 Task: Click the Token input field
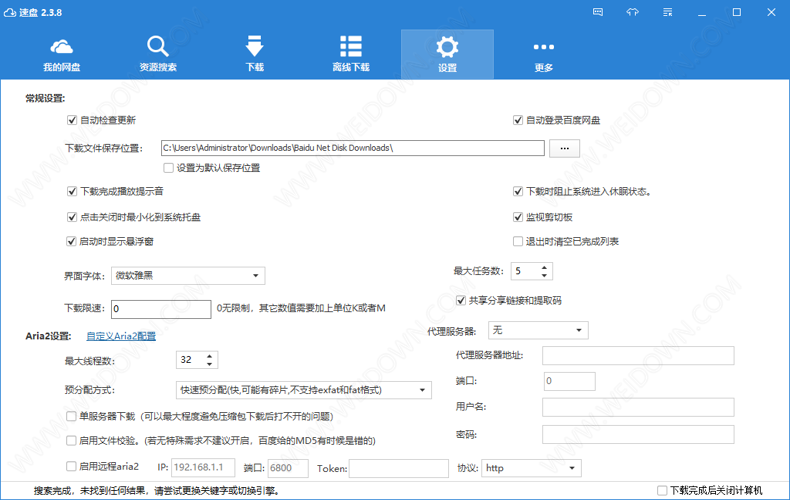pos(399,468)
